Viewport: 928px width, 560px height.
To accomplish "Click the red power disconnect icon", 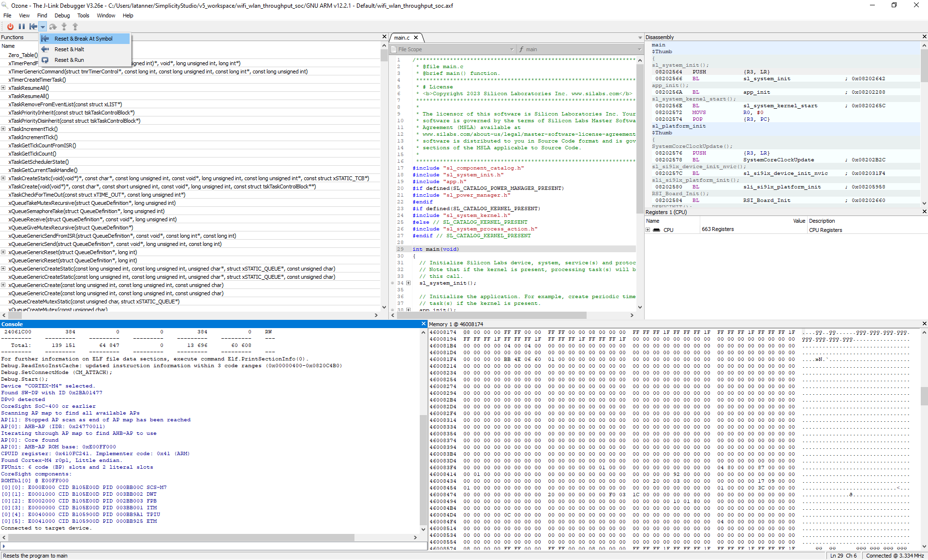I will click(x=10, y=27).
